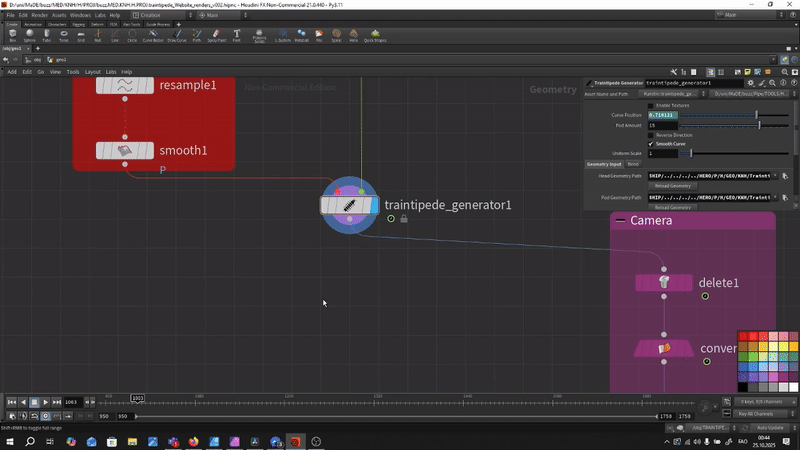800x450 pixels.
Task: Open Firefox from the Windows taskbar
Action: coord(193,441)
